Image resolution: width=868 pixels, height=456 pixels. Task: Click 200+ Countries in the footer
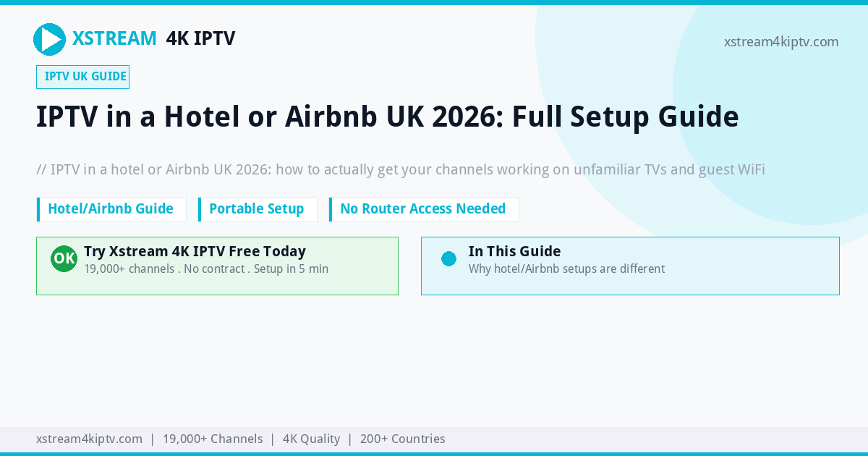(x=402, y=439)
